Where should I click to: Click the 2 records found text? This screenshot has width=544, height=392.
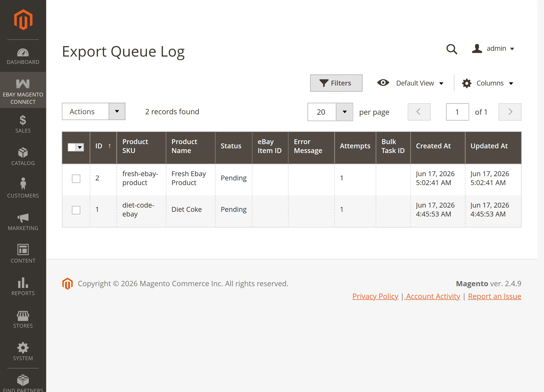tap(172, 112)
